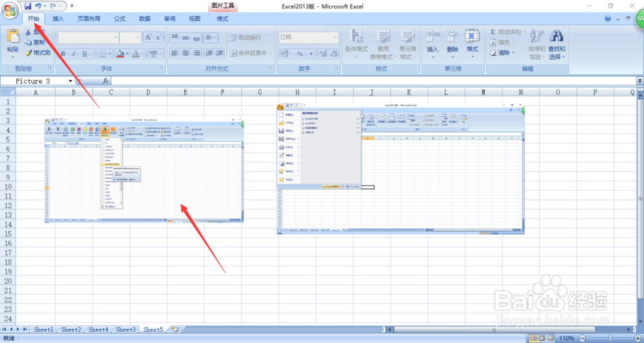Open the 公式 (Formulas) ribbon tab
644x343 pixels.
[x=120, y=19]
